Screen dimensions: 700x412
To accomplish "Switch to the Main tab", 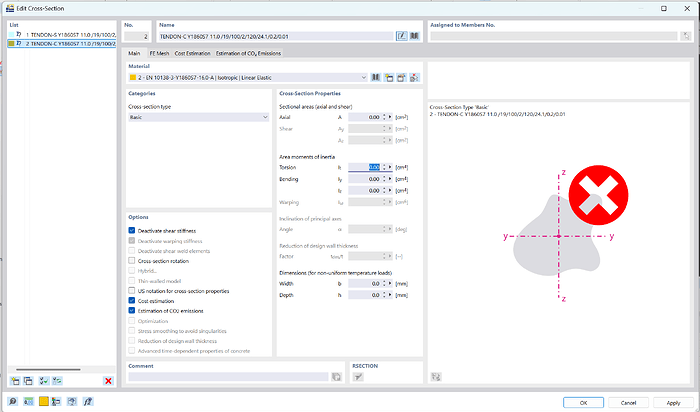I will point(134,53).
